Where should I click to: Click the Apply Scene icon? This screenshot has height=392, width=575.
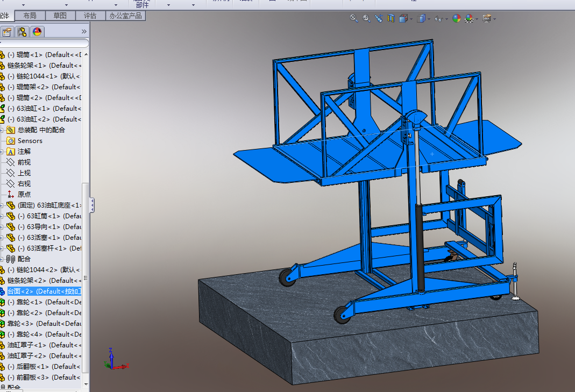point(469,18)
